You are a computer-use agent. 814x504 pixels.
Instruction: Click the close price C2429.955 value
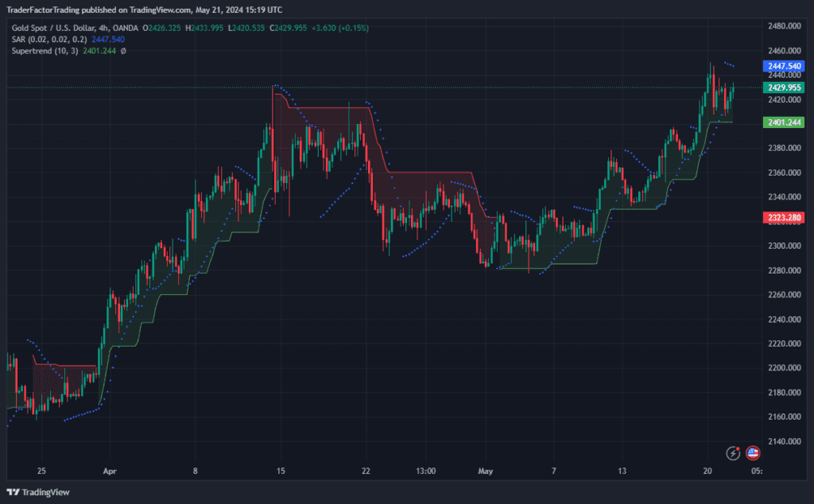pyautogui.click(x=288, y=28)
